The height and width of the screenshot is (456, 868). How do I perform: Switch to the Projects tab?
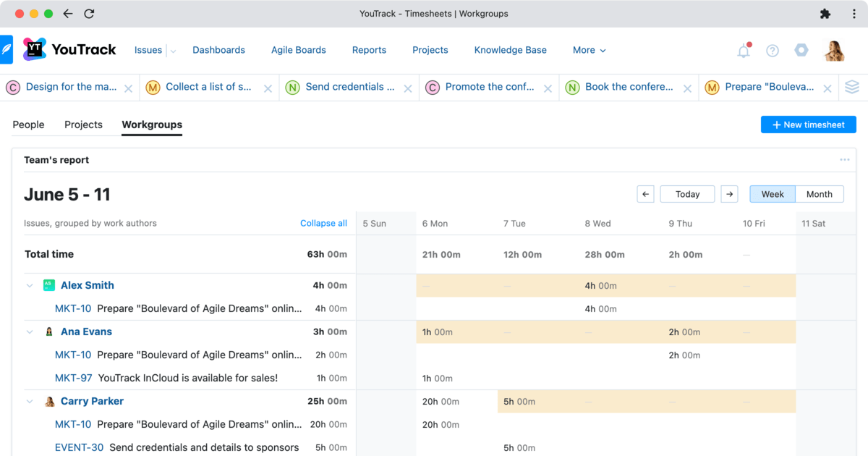click(83, 124)
